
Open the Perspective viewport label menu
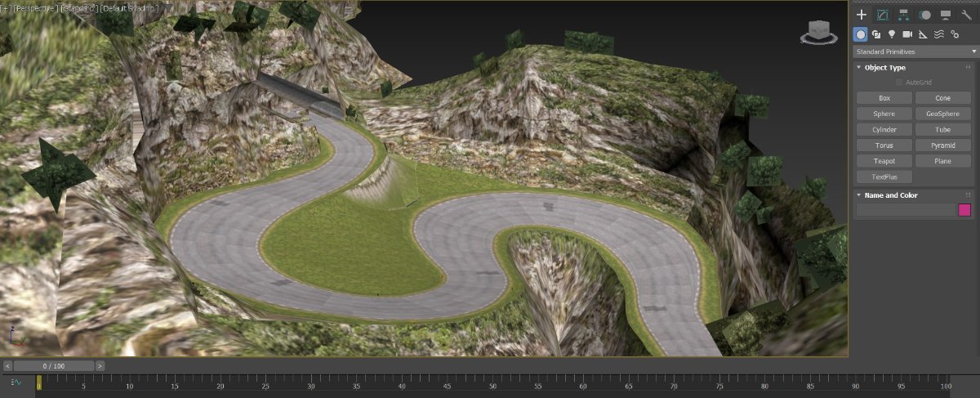(36, 7)
